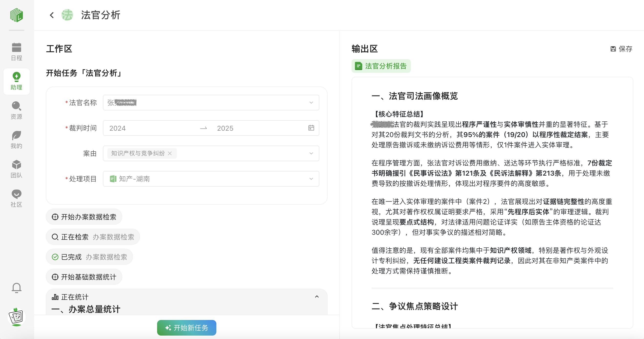Collapse the 正在统计 panel chevron
Viewport: 644px width, 339px height.
point(317,297)
